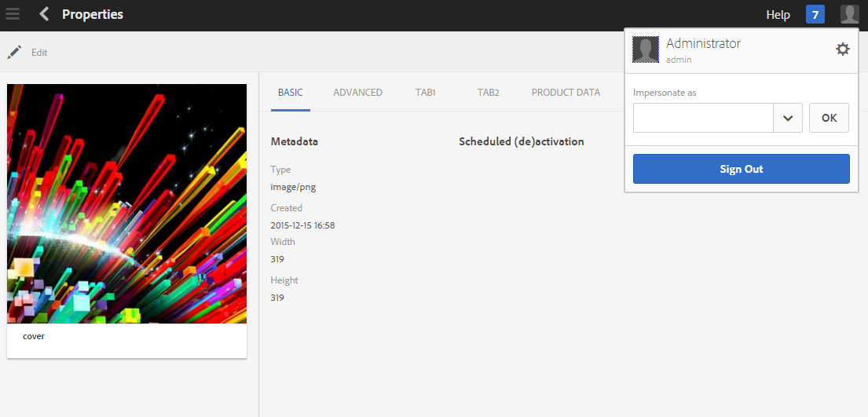Click the Administrator avatar picture
Screen dimensions: 868x417
pyautogui.click(x=646, y=49)
